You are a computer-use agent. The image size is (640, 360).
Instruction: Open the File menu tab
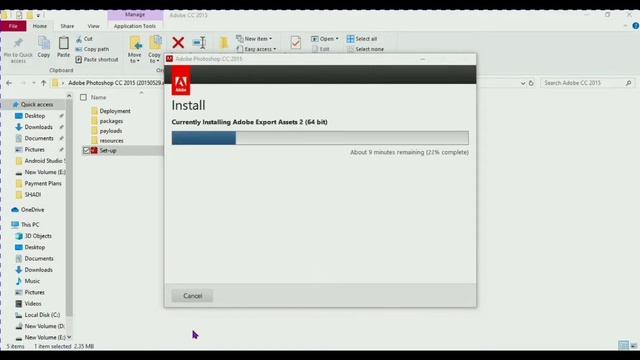(x=13, y=26)
